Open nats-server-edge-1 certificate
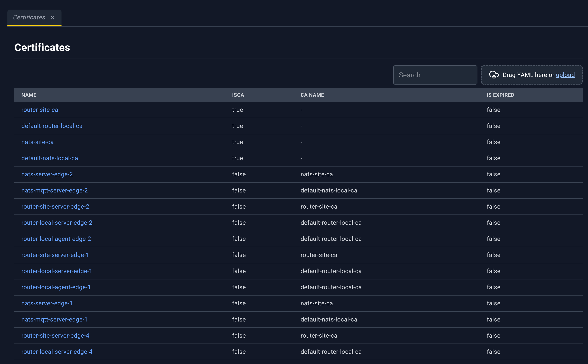 point(47,303)
